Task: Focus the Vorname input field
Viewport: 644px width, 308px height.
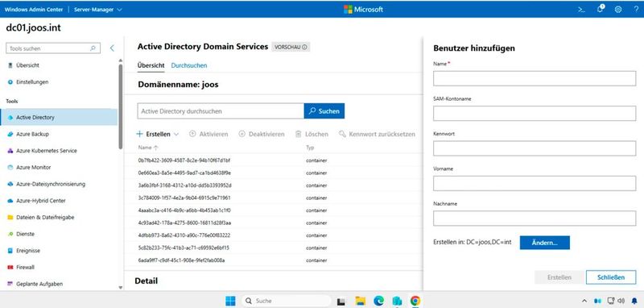Action: coord(535,183)
